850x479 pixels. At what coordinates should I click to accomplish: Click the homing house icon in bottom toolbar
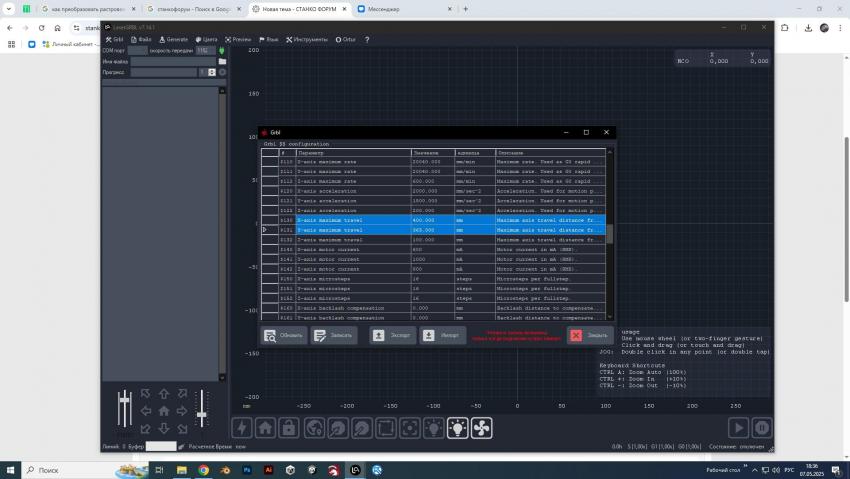click(265, 428)
